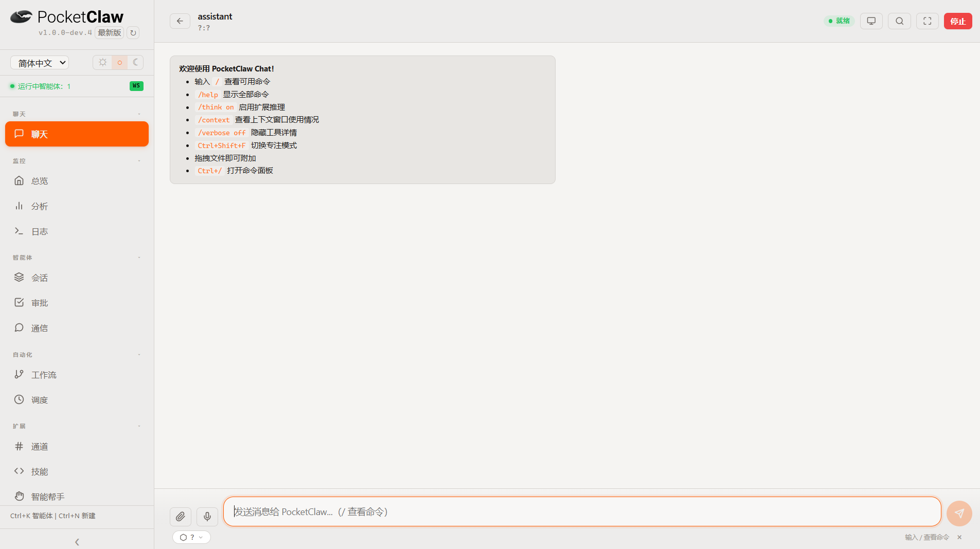Click the assistant agent name title
Screen dimensions: 980x549
[x=215, y=16]
